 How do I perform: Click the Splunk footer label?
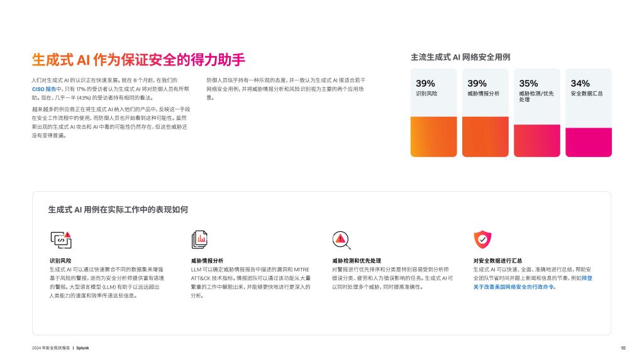pyautogui.click(x=82, y=348)
